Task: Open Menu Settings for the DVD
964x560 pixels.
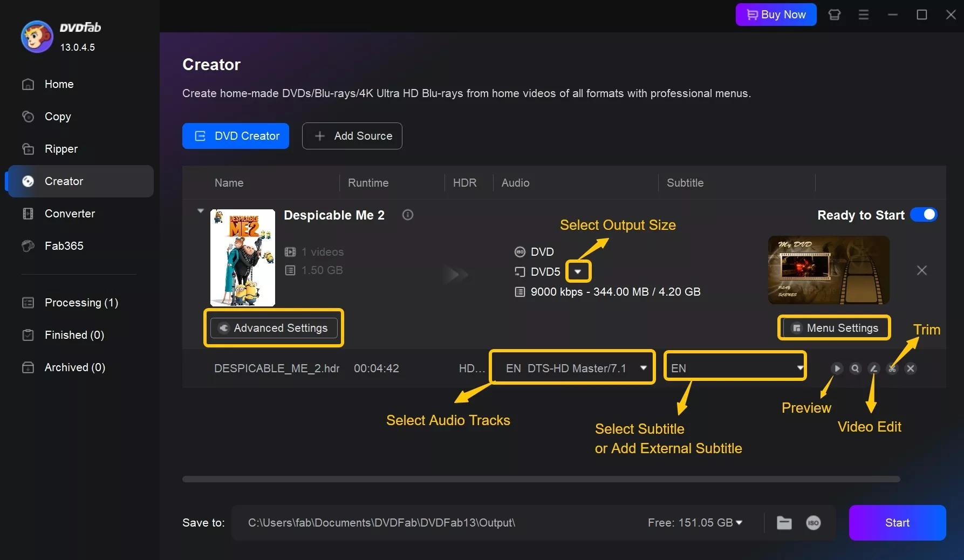Action: (x=833, y=327)
